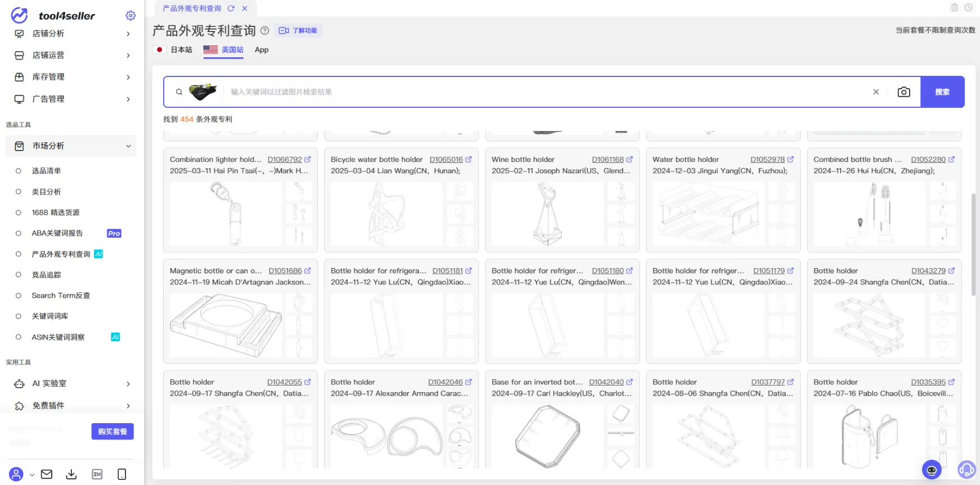
Task: Click the download icon in bottom bar
Action: point(71,474)
